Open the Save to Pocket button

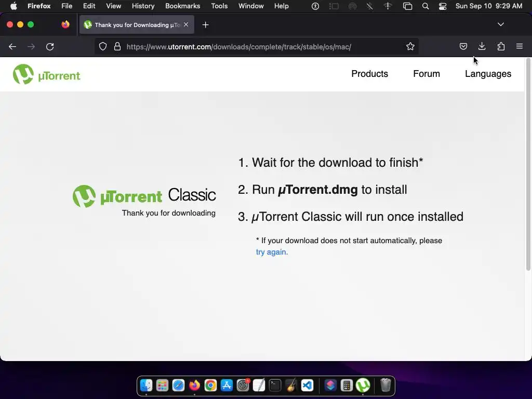pos(463,46)
